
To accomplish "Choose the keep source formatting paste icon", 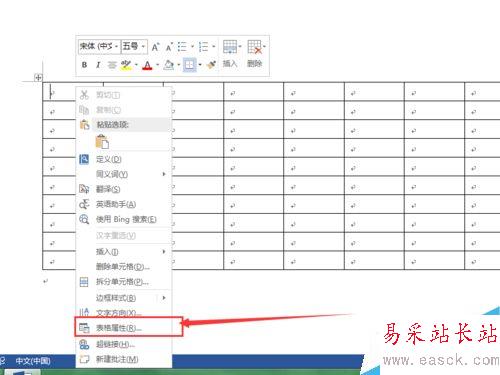I will coord(102,142).
